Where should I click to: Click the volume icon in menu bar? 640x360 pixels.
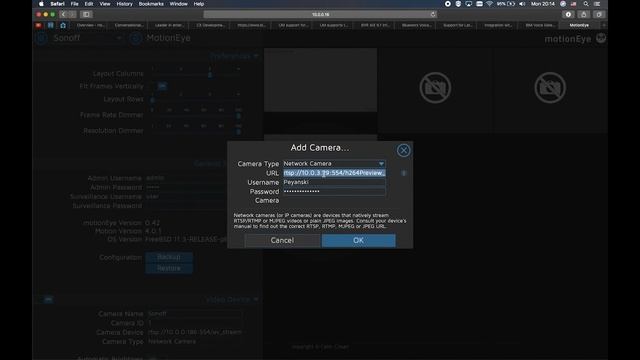tap(522, 4)
